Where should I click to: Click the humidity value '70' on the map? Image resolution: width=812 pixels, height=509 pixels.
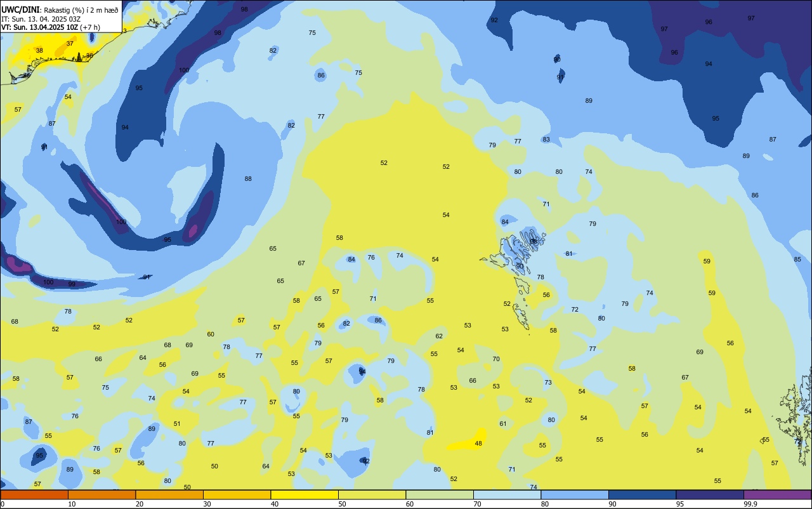496,359
